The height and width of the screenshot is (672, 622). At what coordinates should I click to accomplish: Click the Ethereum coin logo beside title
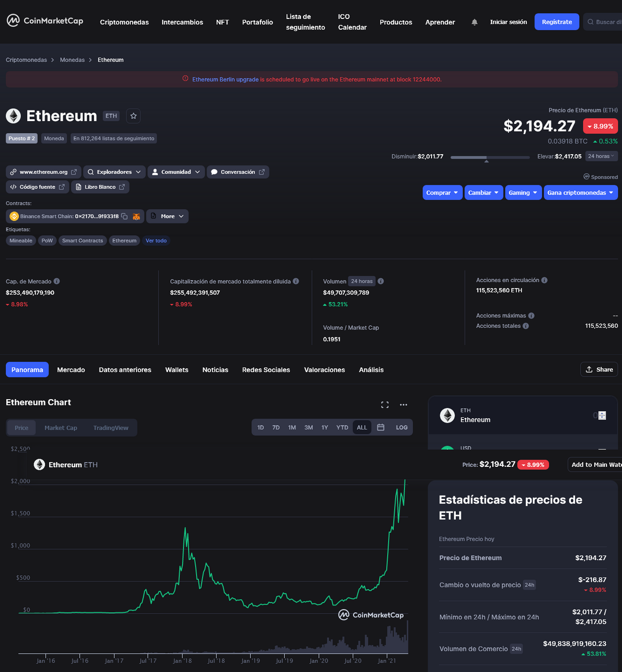pyautogui.click(x=13, y=116)
